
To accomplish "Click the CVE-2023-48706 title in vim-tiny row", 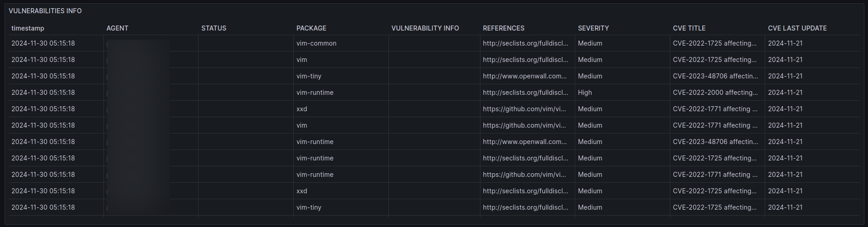I will click(x=715, y=76).
